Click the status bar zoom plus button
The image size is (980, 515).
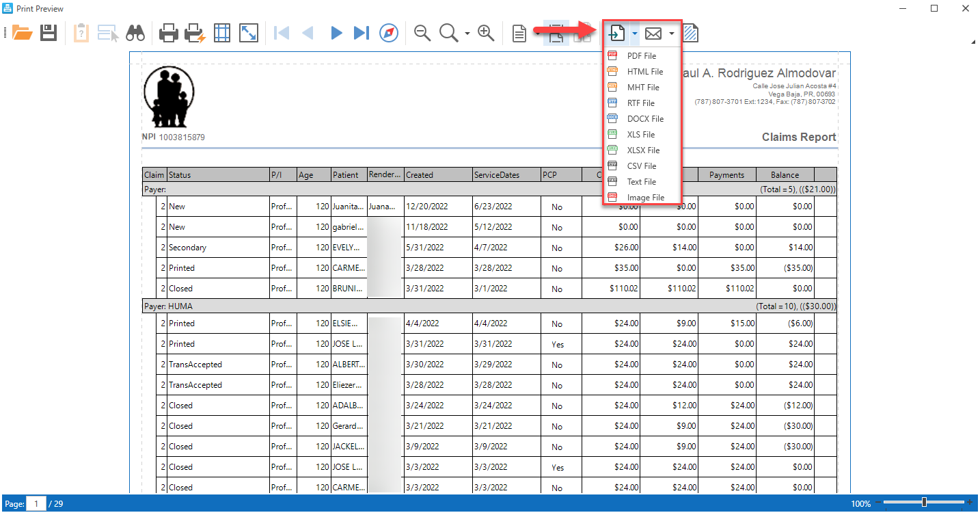click(x=970, y=503)
